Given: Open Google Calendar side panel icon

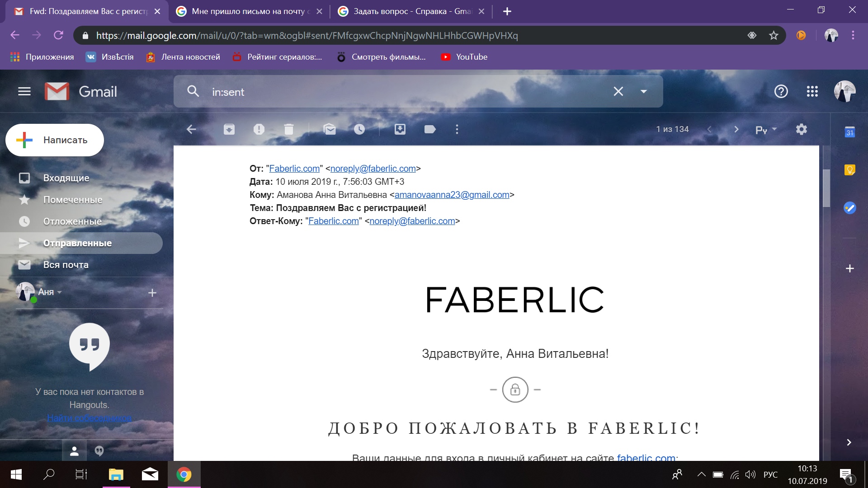Looking at the screenshot, I should coord(850,132).
